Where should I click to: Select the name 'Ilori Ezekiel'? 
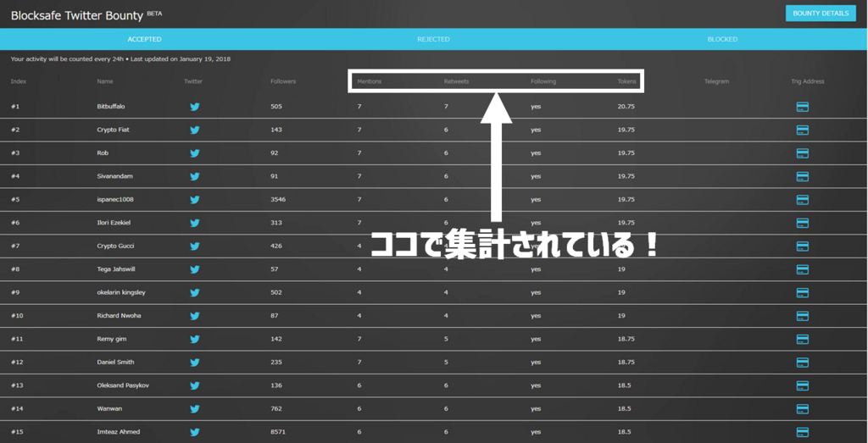point(114,222)
